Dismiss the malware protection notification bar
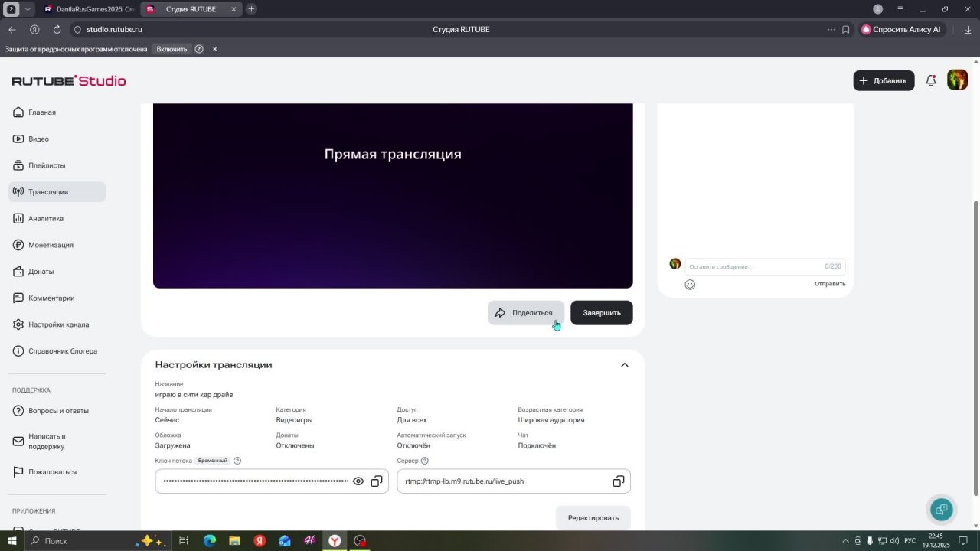980x551 pixels. point(214,49)
